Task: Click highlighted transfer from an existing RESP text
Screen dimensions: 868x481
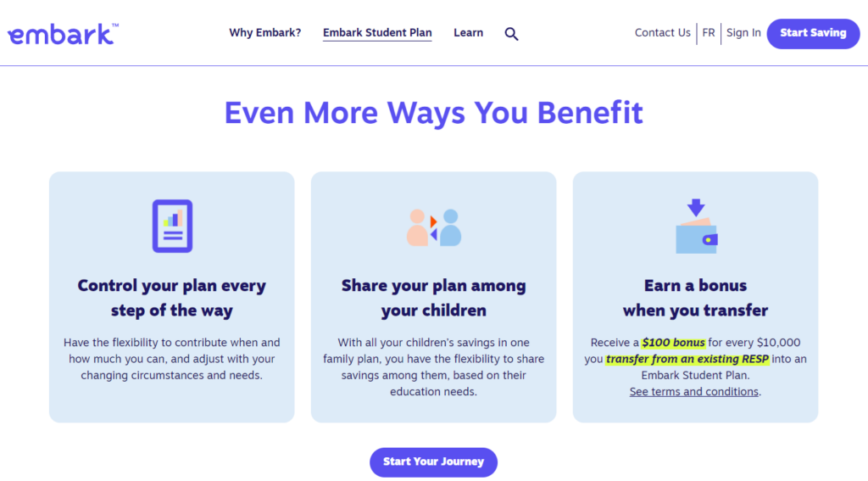Action: pyautogui.click(x=687, y=359)
